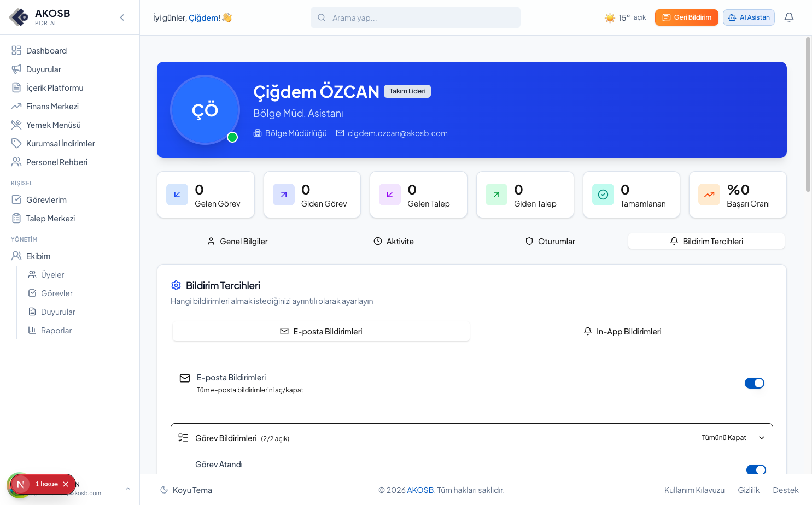
Task: Click the ÇÖ profile avatar
Action: pyautogui.click(x=205, y=110)
